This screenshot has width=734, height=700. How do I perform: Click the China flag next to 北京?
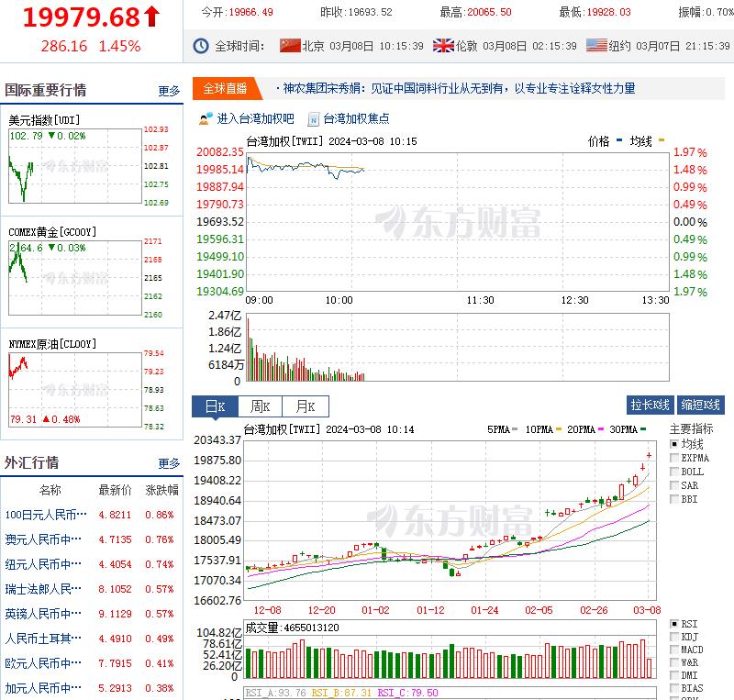pyautogui.click(x=290, y=46)
